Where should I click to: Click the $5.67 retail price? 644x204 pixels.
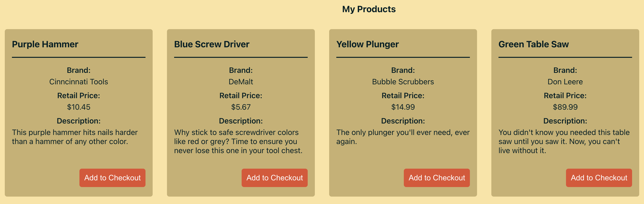241,107
